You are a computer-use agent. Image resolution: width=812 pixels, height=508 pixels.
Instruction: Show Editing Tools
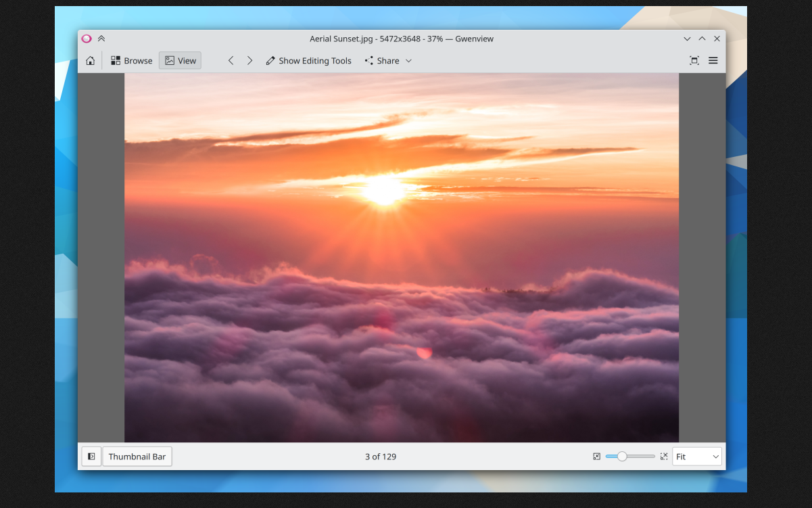tap(309, 61)
